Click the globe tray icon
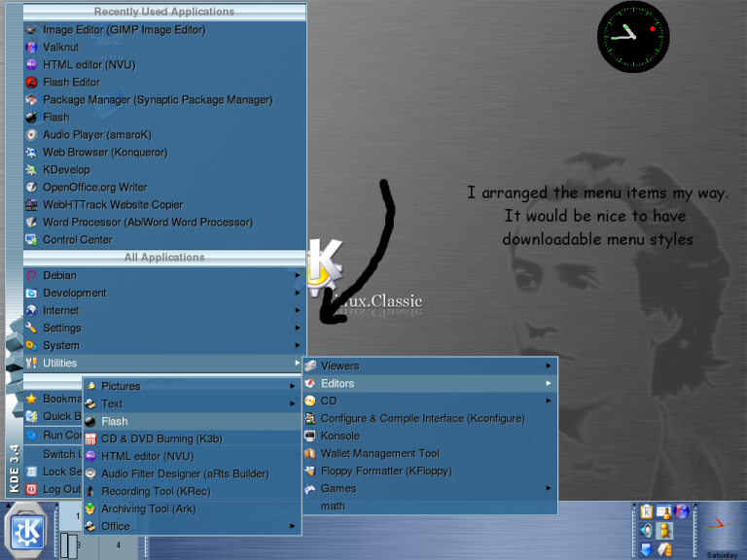 click(x=682, y=511)
